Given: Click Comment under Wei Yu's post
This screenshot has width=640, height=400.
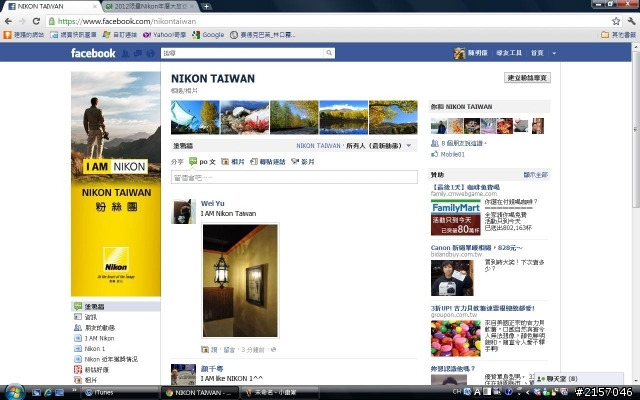Looking at the screenshot, I should pos(229,350).
